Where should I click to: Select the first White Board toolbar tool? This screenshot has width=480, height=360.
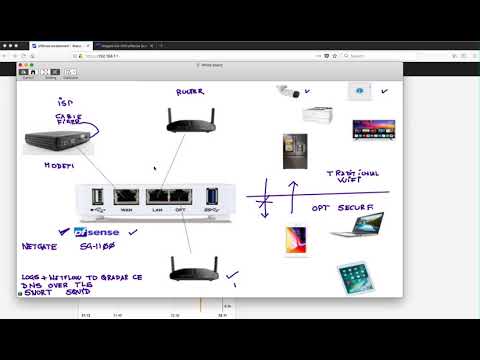(24, 72)
